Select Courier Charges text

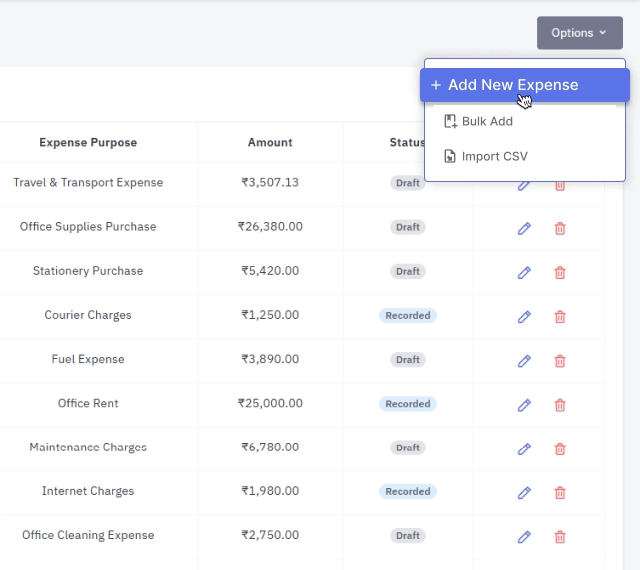point(88,315)
